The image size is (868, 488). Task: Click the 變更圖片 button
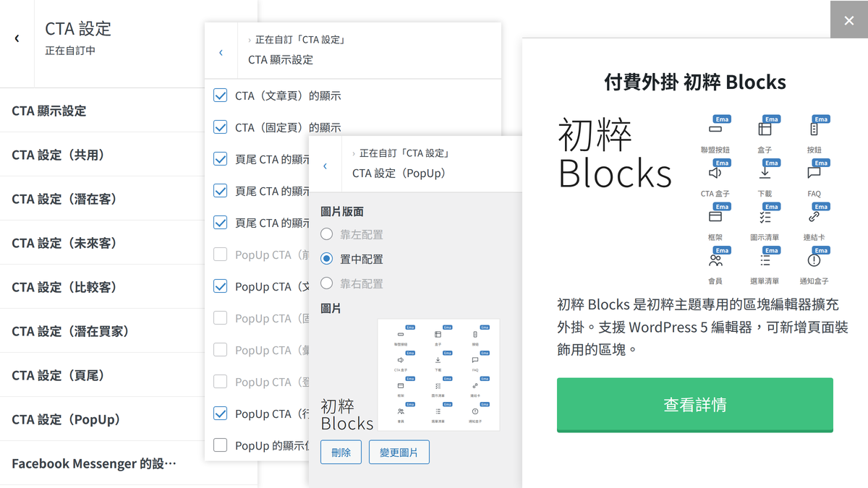point(399,452)
